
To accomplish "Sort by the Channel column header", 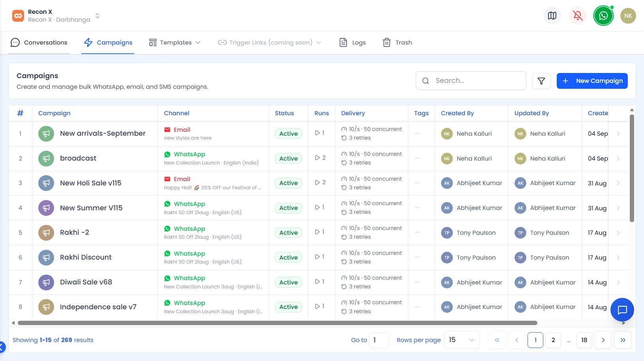I will tap(176, 113).
